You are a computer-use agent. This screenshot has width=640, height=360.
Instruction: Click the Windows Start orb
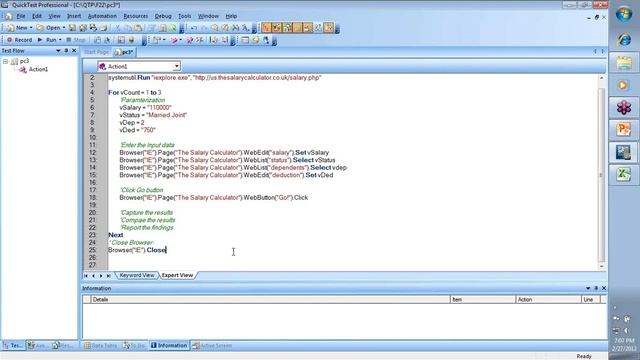coord(624,14)
